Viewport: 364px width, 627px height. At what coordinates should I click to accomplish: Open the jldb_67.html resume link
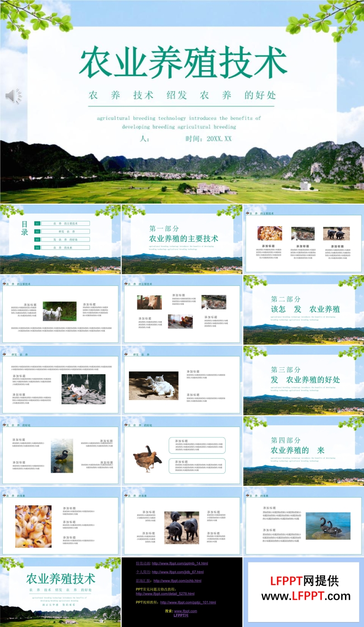pos(178,572)
